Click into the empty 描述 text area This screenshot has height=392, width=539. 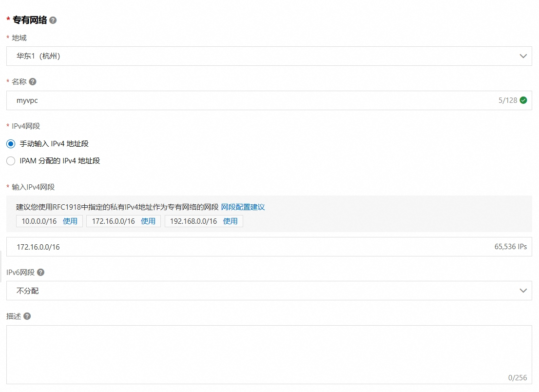[x=268, y=353]
